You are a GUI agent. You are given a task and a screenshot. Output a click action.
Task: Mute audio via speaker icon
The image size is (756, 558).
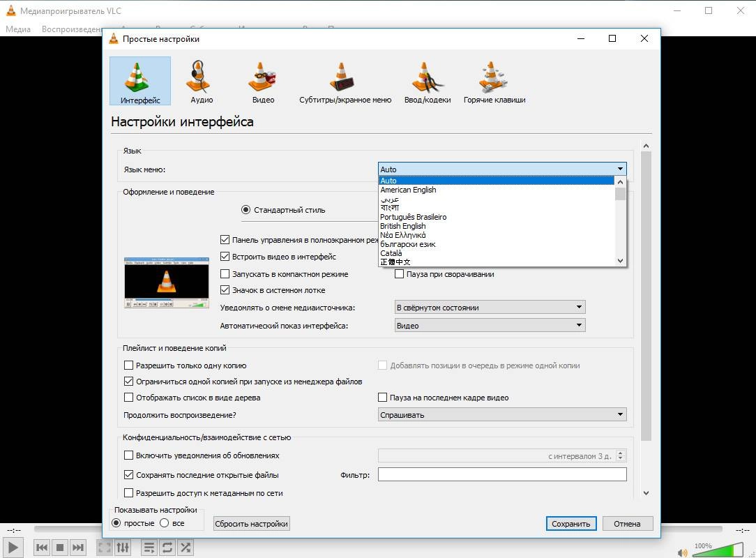682,552
